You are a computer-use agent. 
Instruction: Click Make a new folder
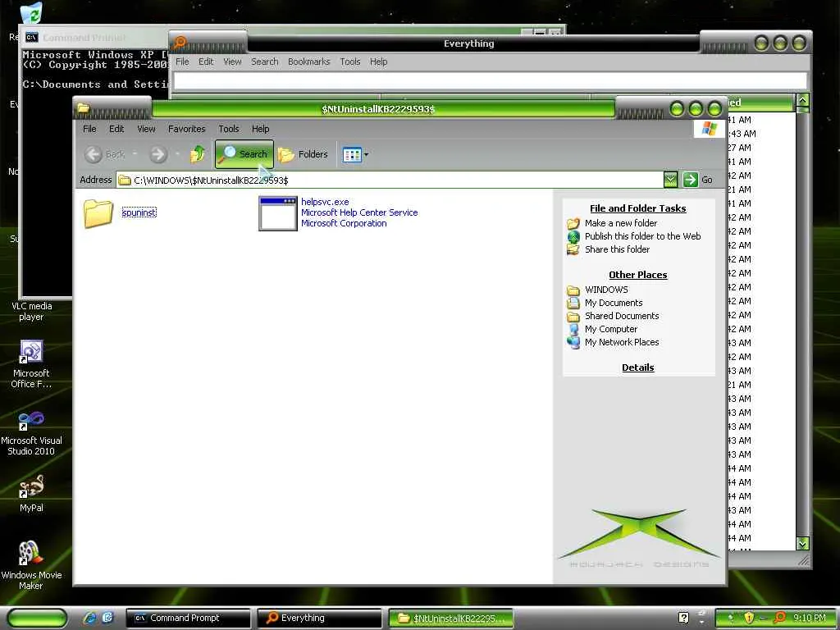[621, 223]
